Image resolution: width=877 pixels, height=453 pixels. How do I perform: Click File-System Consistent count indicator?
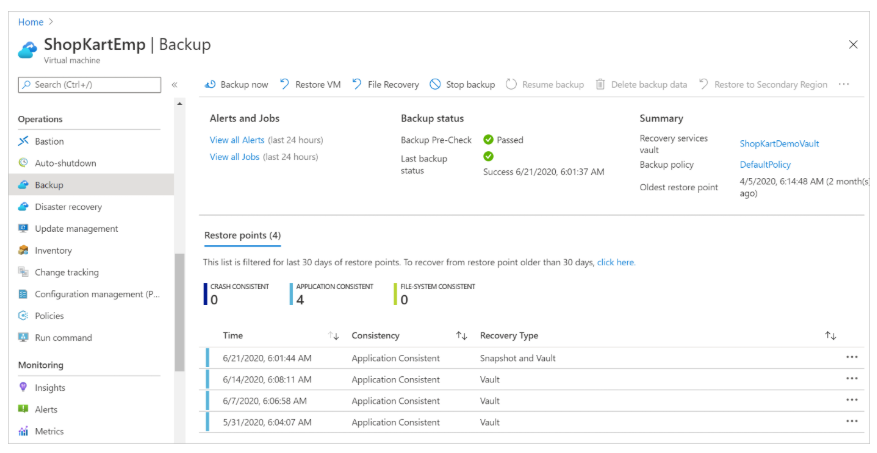click(x=435, y=294)
